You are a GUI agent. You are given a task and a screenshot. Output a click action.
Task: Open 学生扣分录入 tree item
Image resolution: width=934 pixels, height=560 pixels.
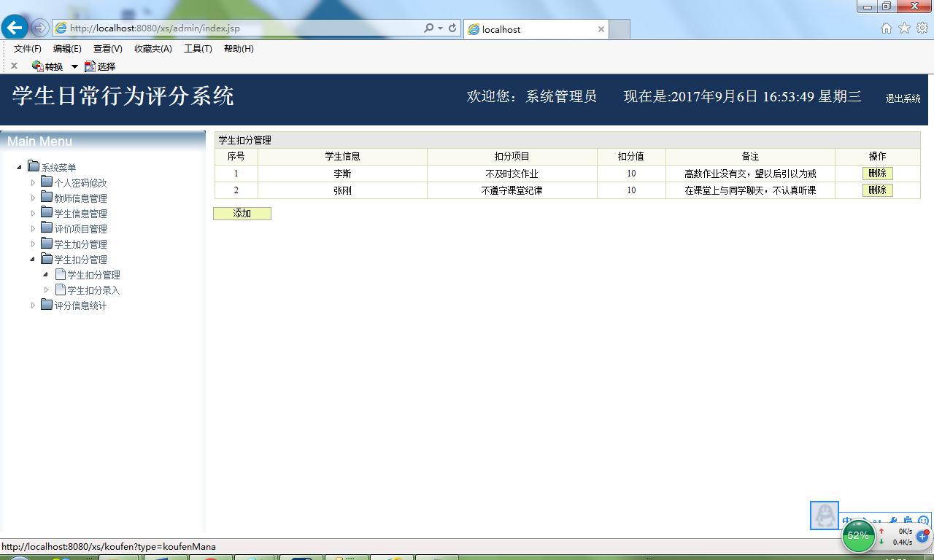tap(93, 290)
